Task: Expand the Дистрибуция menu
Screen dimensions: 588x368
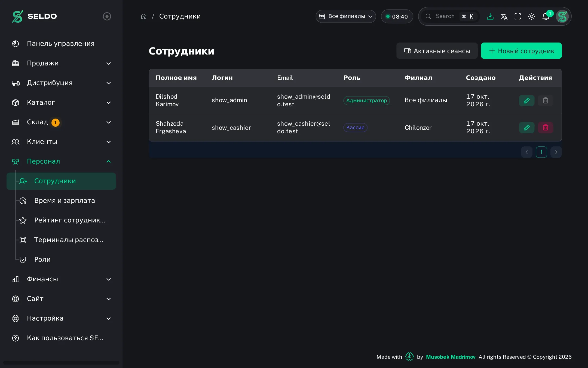Action: (x=61, y=83)
